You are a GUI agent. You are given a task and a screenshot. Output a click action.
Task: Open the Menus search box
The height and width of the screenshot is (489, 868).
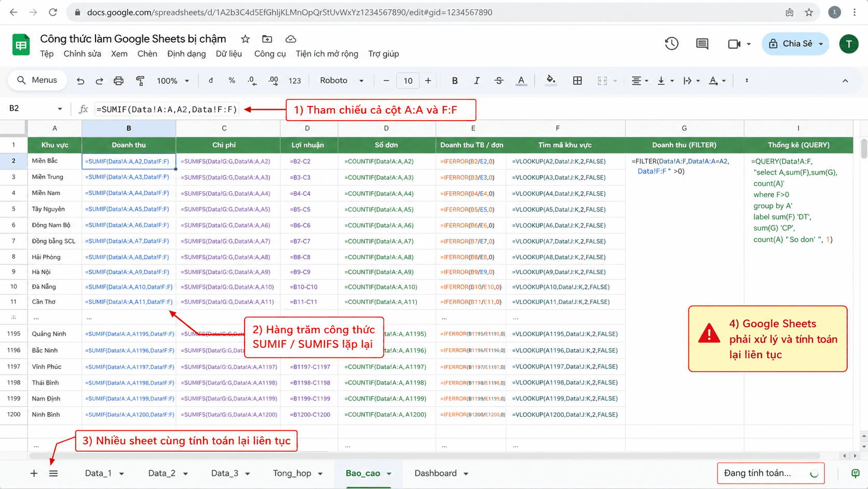pyautogui.click(x=37, y=81)
